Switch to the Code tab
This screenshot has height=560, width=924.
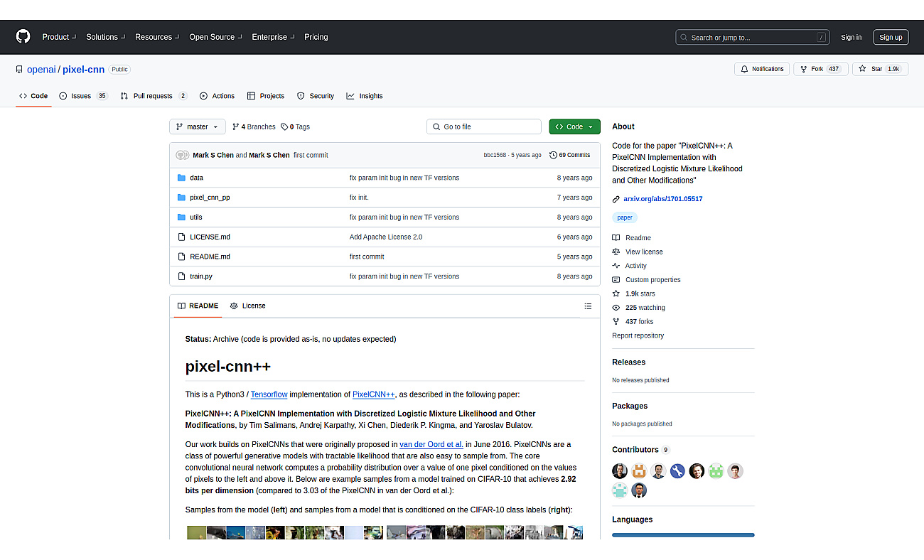[x=33, y=96]
